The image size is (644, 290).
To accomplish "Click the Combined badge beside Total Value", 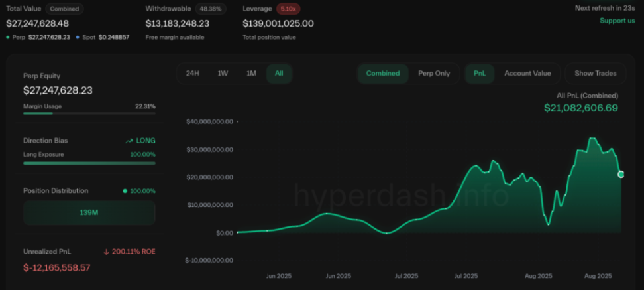I will tap(64, 9).
